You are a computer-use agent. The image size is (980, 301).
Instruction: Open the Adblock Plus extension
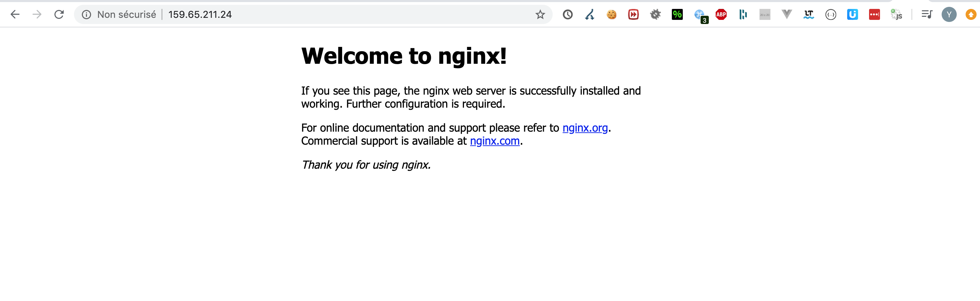click(721, 14)
